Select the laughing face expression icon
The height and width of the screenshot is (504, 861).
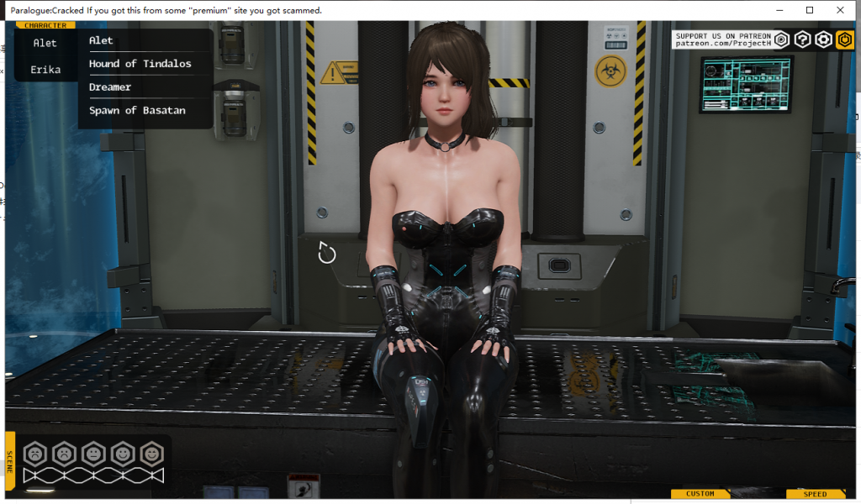pos(151,454)
